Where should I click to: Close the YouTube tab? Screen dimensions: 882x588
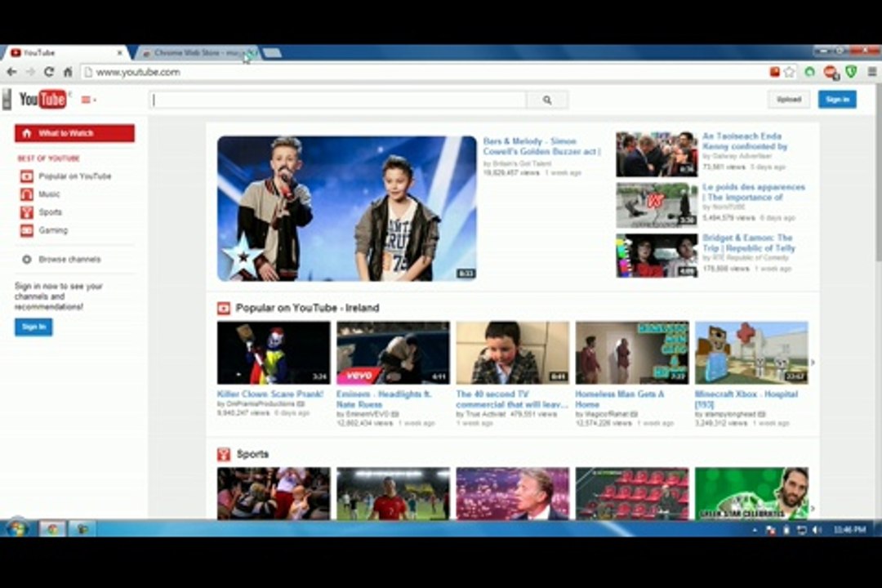119,53
